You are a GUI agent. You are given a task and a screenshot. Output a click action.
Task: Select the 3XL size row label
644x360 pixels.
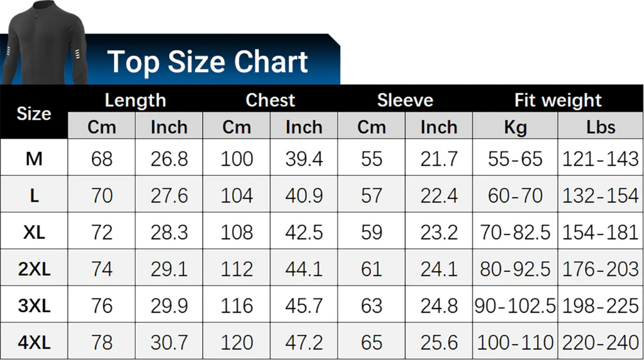tap(34, 306)
